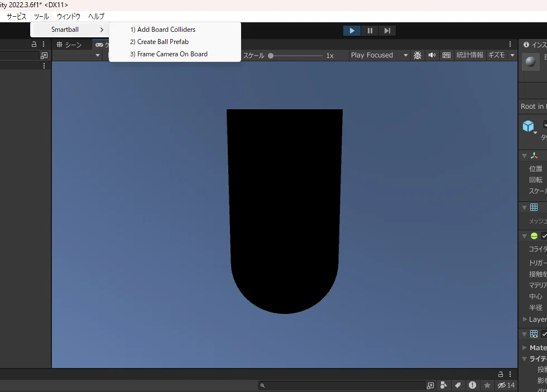Toggle the bug Frame Debugger icon

[x=418, y=55]
